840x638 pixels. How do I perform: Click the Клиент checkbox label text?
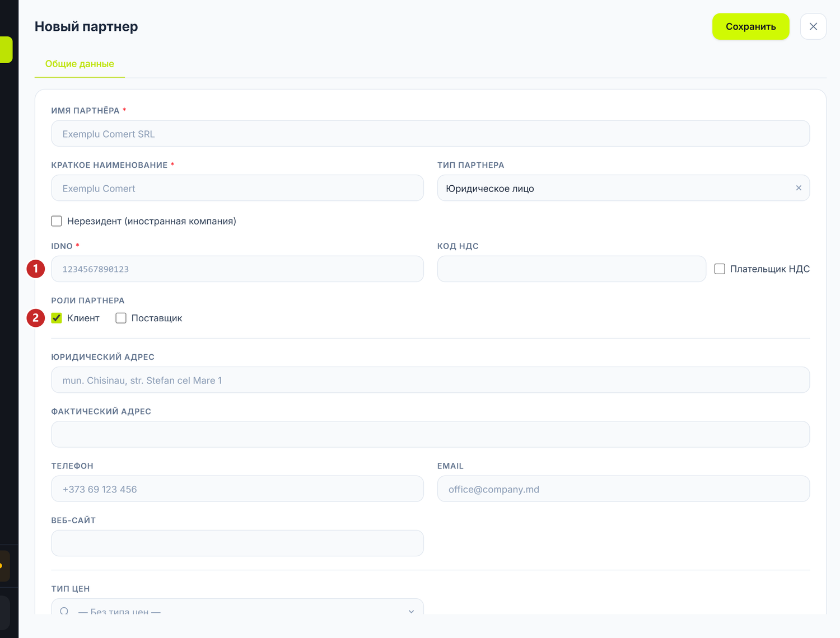[83, 318]
